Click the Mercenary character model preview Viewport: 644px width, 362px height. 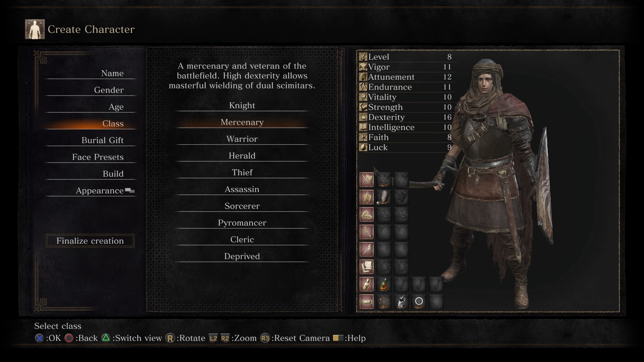(x=496, y=184)
